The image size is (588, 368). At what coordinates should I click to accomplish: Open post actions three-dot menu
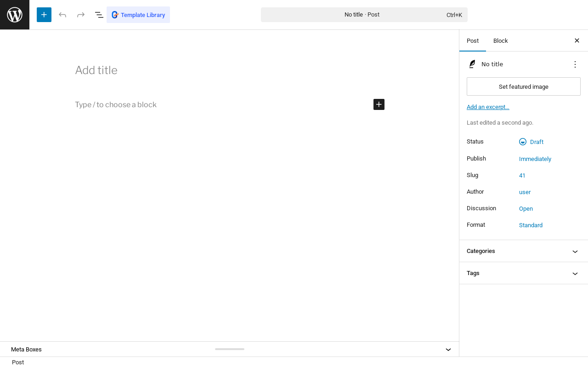coord(575,64)
